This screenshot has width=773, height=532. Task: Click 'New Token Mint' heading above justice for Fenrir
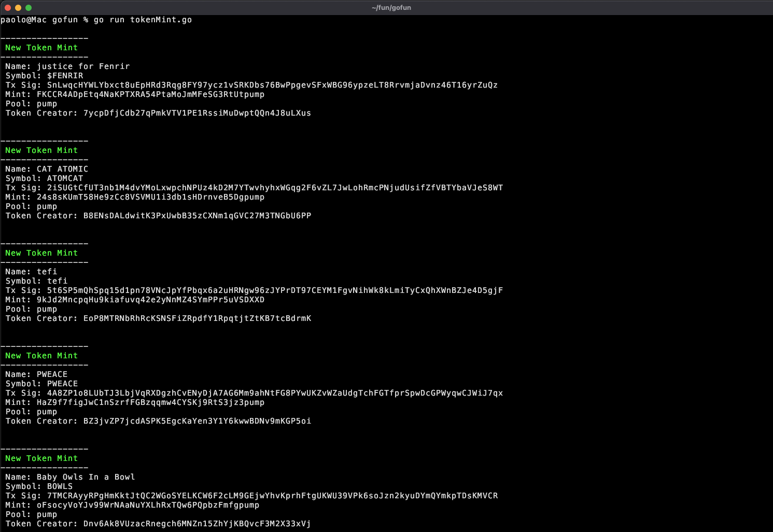[41, 48]
